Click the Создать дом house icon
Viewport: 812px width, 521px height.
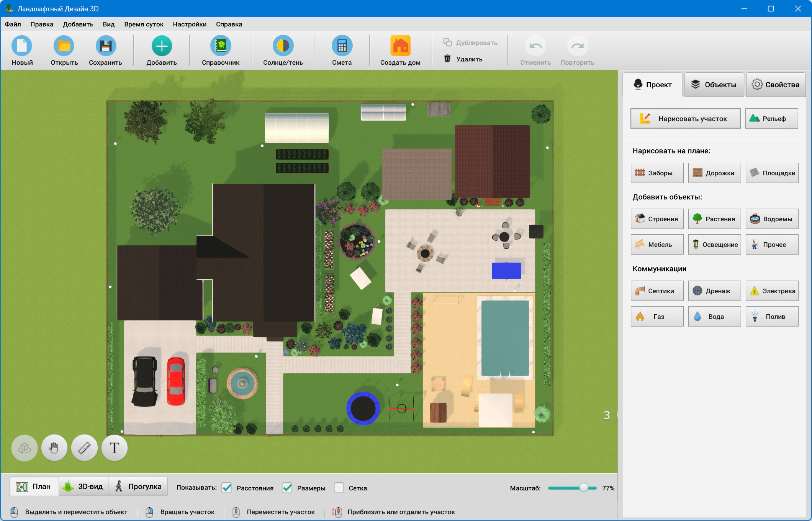coord(400,46)
